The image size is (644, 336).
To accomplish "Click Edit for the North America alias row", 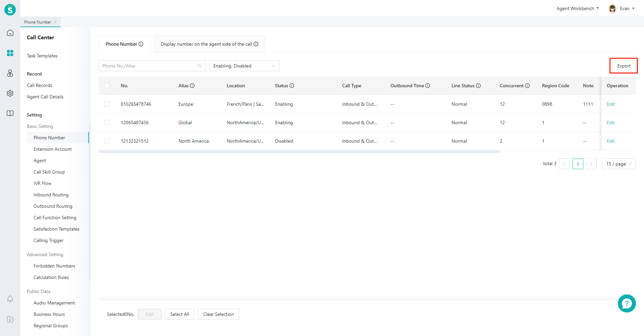I will click(610, 141).
